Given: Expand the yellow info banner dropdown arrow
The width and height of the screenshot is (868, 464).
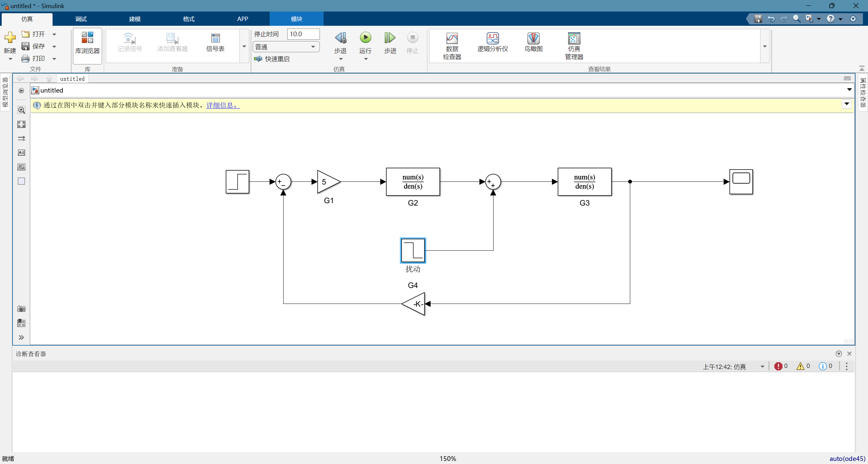Looking at the screenshot, I should click(847, 104).
